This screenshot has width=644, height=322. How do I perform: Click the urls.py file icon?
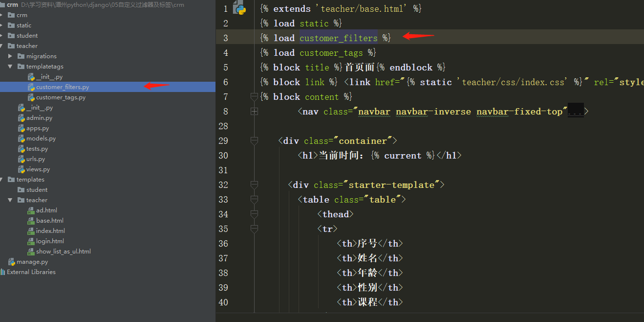pos(21,159)
